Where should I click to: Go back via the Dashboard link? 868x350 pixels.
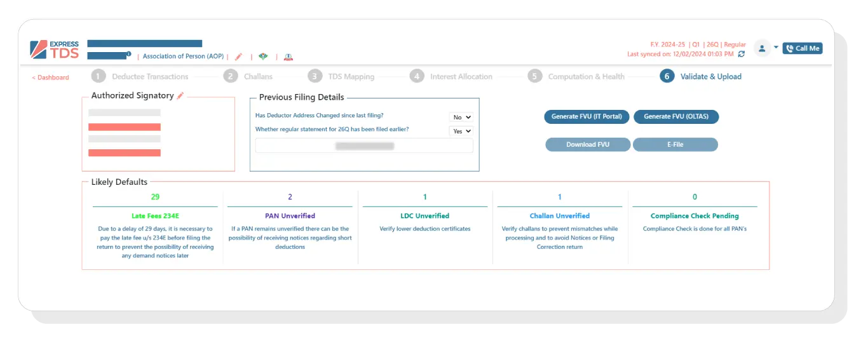tap(51, 77)
